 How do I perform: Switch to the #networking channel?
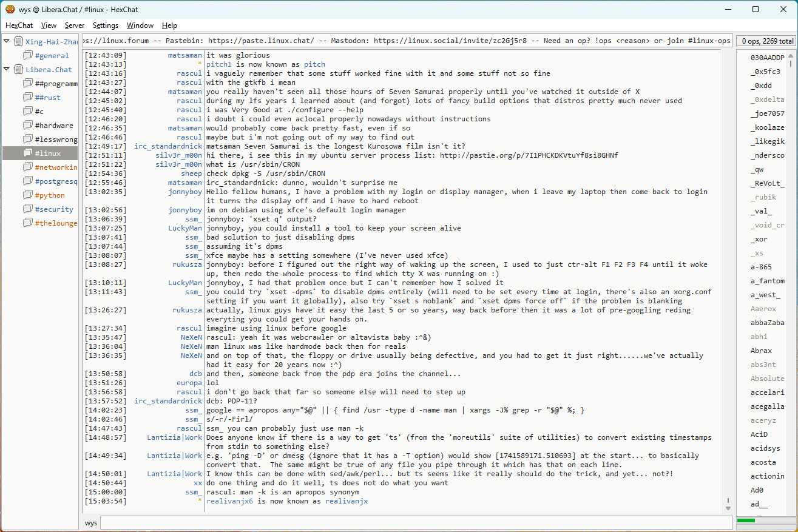[x=56, y=167]
